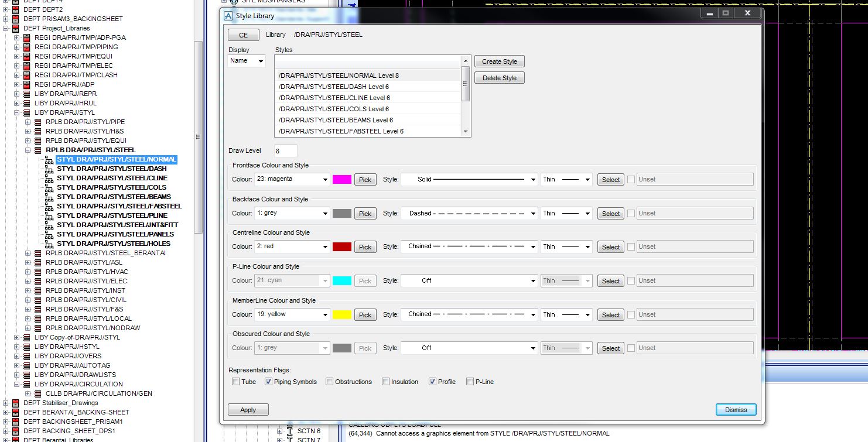The image size is (868, 442).
Task: Click the Style Library window title icon
Action: [x=228, y=16]
